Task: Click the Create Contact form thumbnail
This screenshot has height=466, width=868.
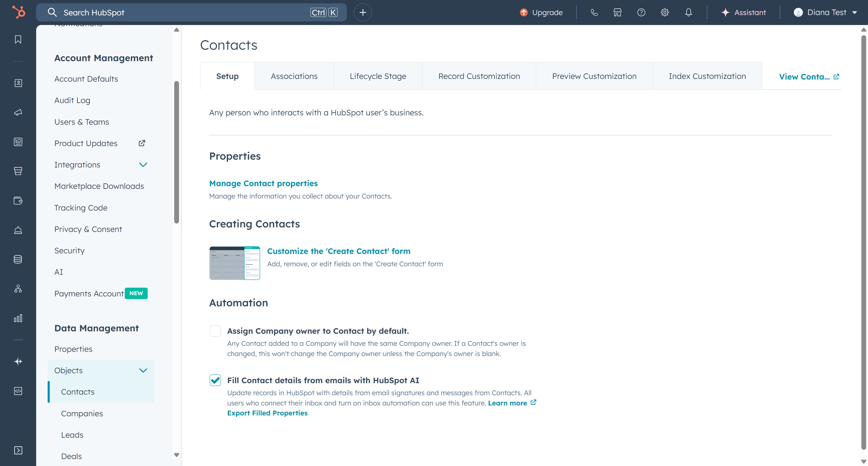Action: click(234, 263)
